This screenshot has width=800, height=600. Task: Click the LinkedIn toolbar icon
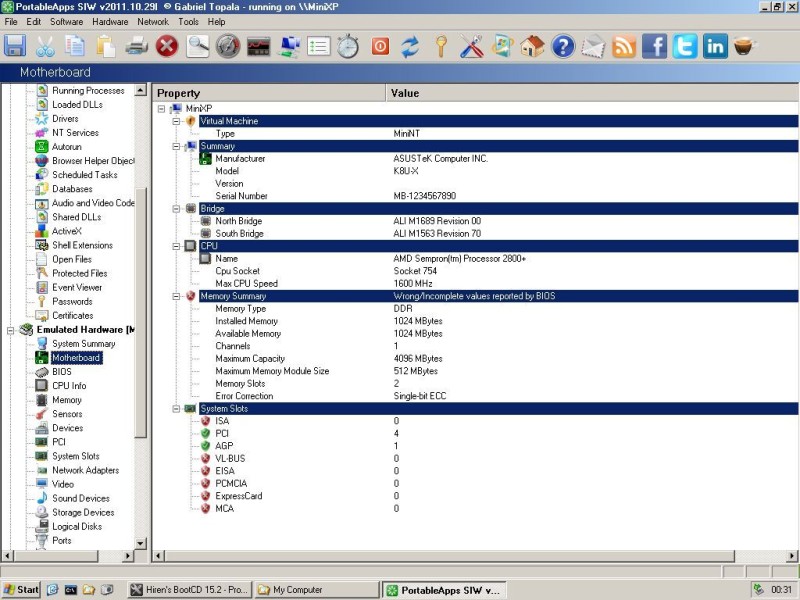coord(715,46)
